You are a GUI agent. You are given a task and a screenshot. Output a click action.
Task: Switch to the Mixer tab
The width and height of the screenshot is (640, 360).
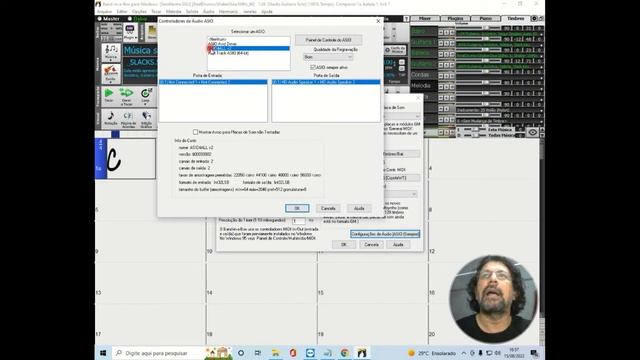click(x=424, y=19)
